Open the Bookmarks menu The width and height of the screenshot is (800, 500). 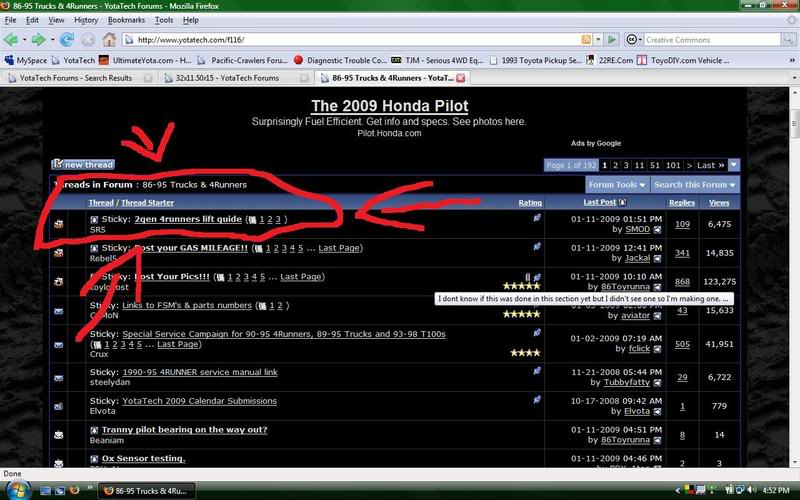click(126, 20)
